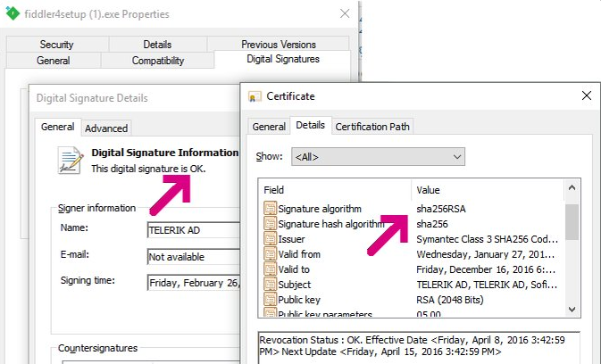
Task: Close the Certificate dialog
Action: point(587,95)
